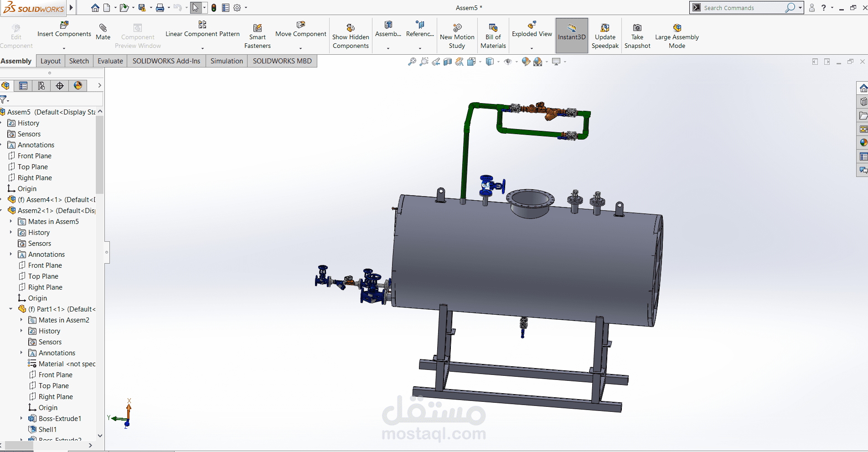Click Section View icon

448,62
